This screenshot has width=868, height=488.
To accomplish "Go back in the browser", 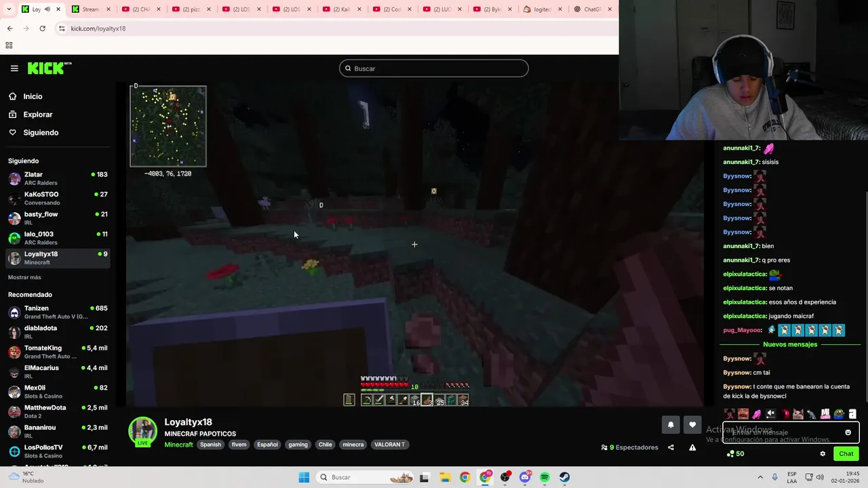I will pyautogui.click(x=9, y=28).
